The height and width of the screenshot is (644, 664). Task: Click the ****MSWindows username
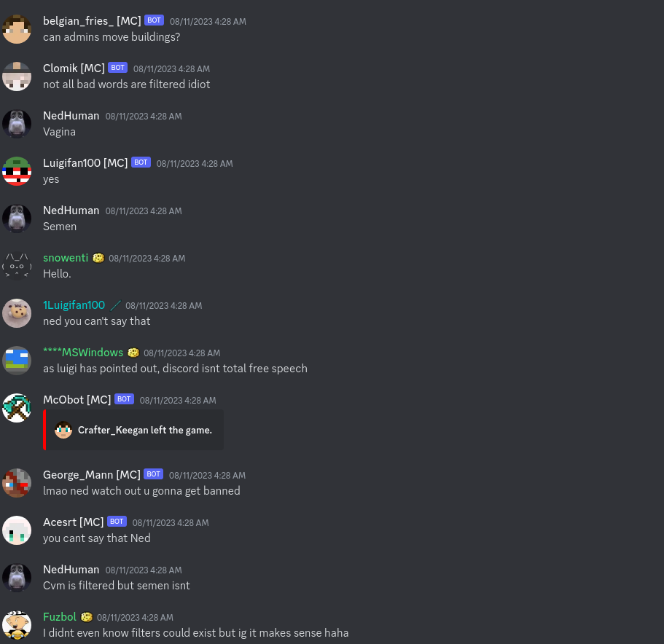[x=83, y=353]
